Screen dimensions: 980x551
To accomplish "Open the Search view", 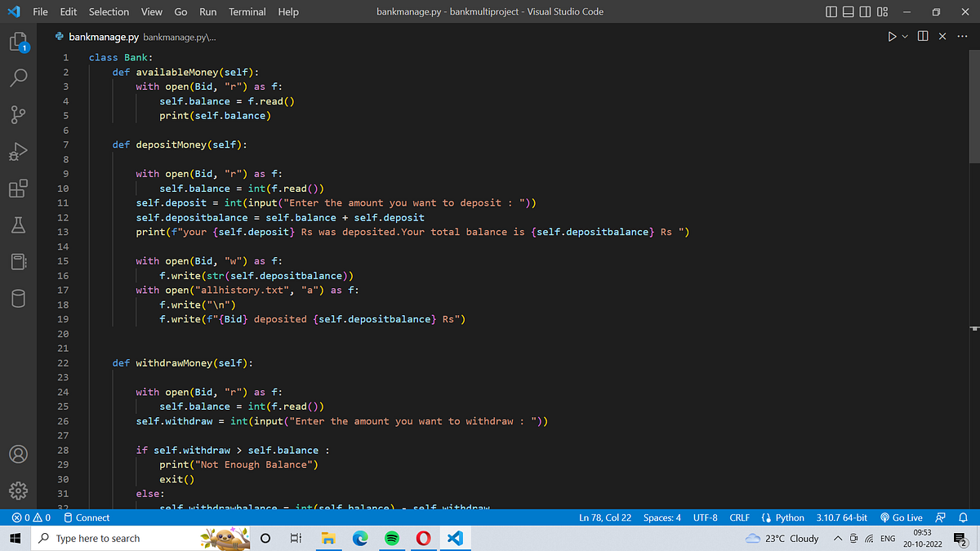I will tap(18, 78).
